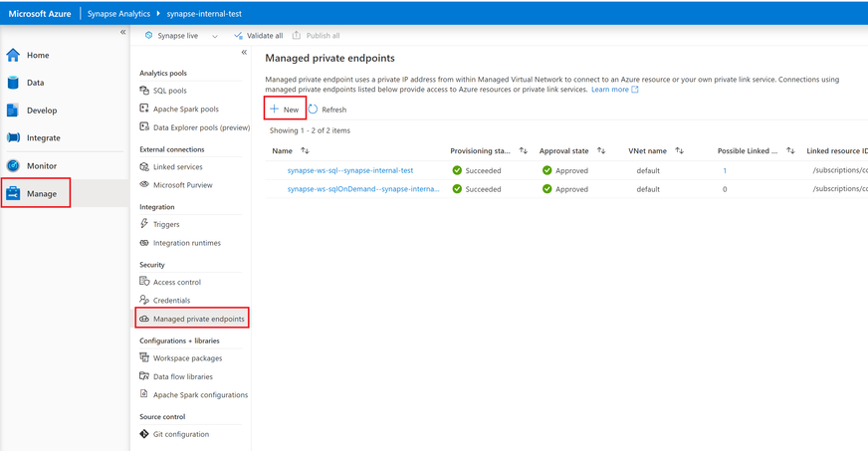Screen dimensions: 868x451
Task: Click the Apache Spark pools icon
Action: pos(144,109)
